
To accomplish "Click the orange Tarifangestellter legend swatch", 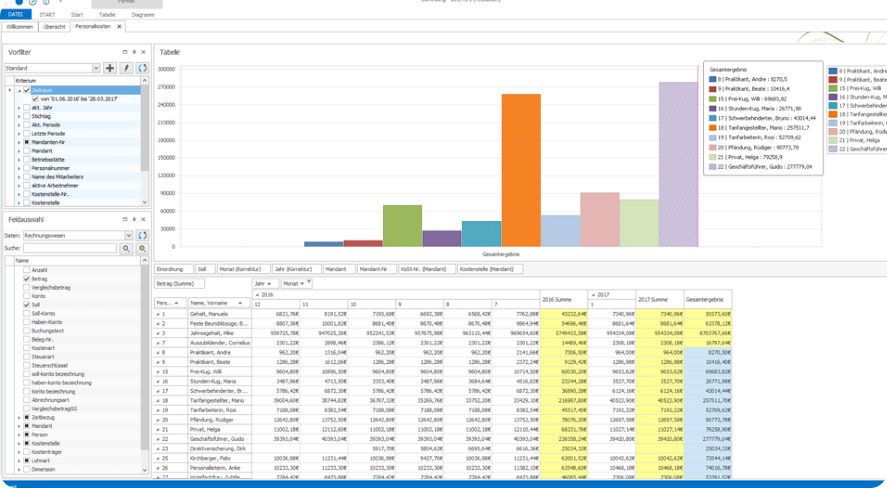I will (x=711, y=128).
